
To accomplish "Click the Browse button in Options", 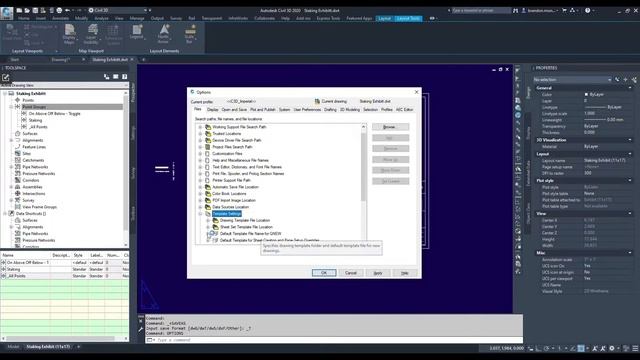I will (390, 127).
